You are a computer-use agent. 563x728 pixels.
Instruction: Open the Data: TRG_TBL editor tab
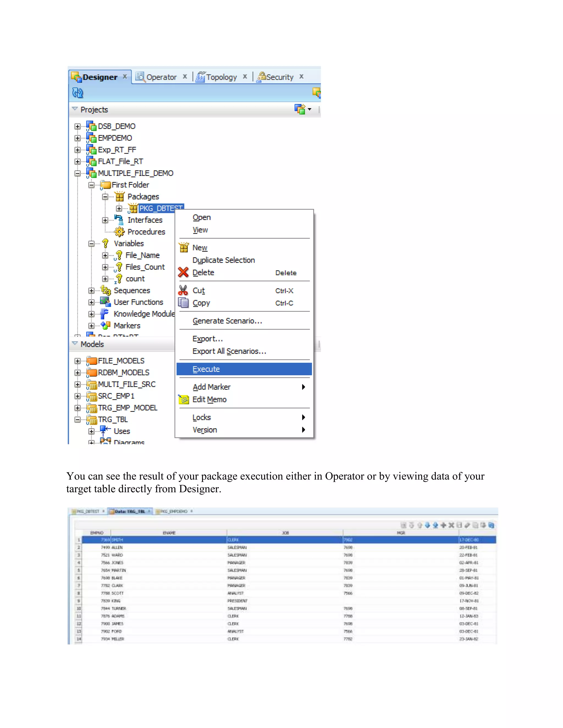pyautogui.click(x=129, y=511)
